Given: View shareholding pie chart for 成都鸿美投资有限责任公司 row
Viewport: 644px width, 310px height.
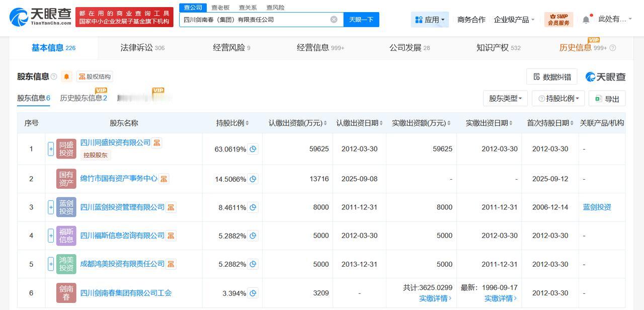Looking at the screenshot, I should click(253, 264).
